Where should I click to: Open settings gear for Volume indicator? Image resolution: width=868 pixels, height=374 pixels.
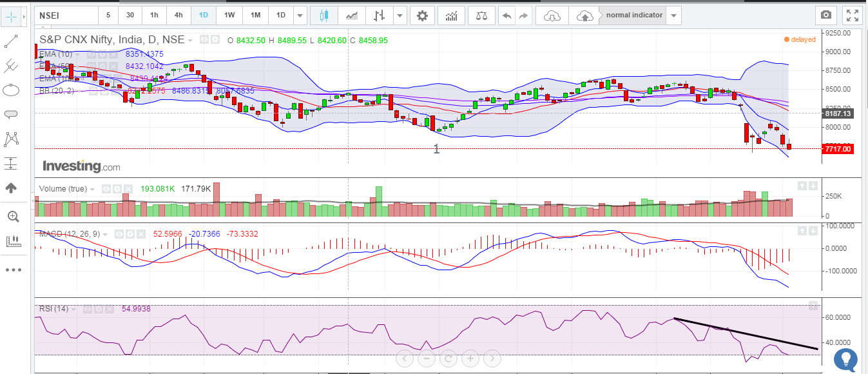pos(118,189)
